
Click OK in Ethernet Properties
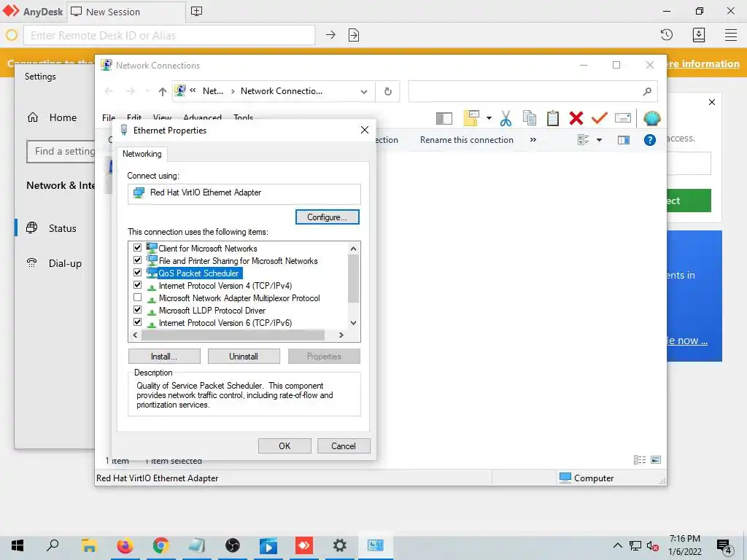[285, 446]
